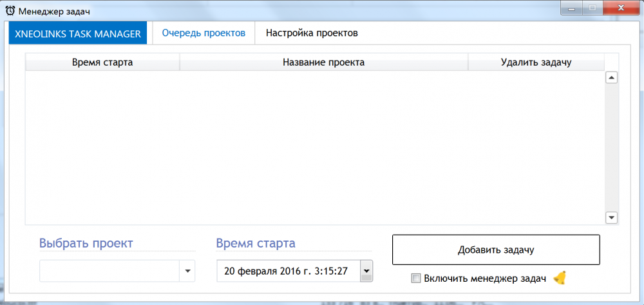This screenshot has height=305, width=644.
Task: Click the 'Удалить задачу' column header
Action: (x=536, y=63)
